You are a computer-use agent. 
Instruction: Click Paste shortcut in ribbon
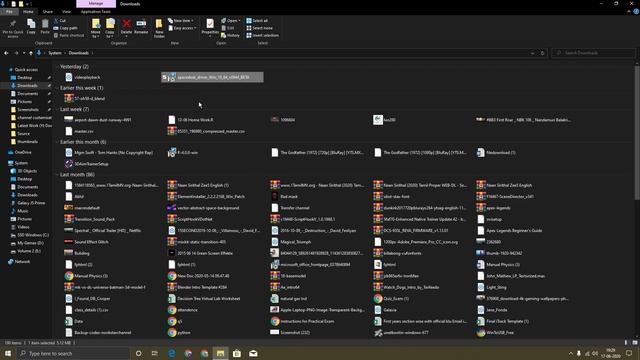(x=69, y=36)
